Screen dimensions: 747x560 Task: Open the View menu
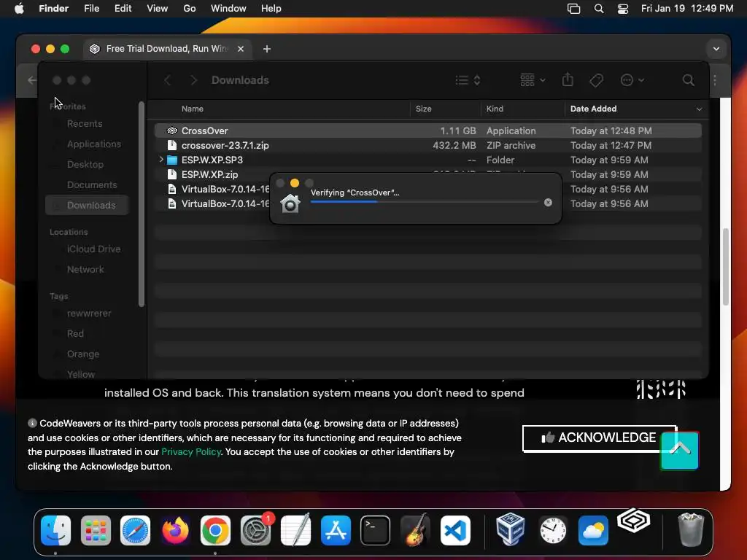click(x=158, y=9)
